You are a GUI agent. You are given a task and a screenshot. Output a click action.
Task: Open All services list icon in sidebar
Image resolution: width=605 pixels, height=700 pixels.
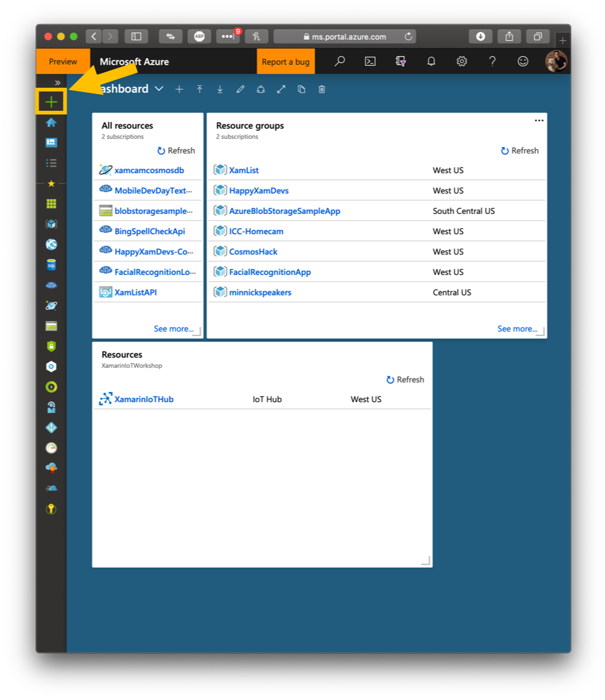(51, 163)
